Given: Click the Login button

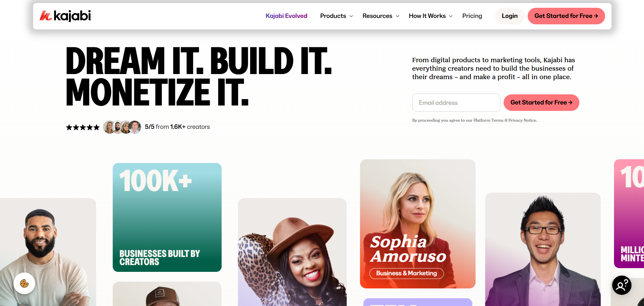Looking at the screenshot, I should pyautogui.click(x=510, y=16).
